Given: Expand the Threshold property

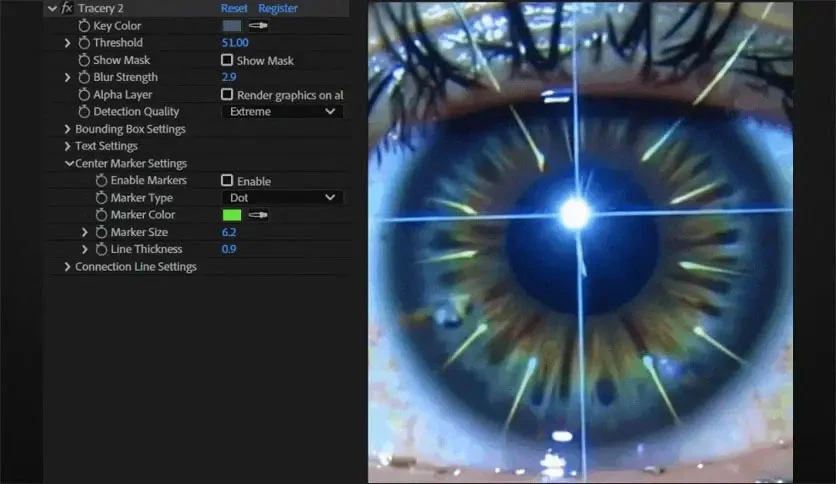Looking at the screenshot, I should point(67,43).
